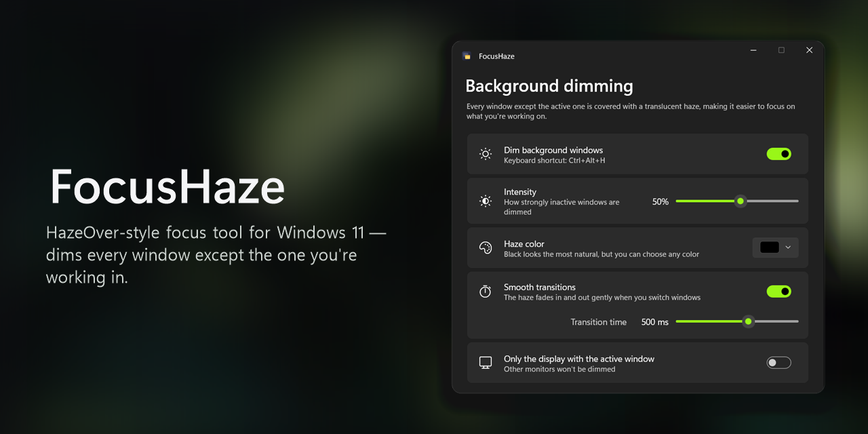This screenshot has height=434, width=868.
Task: Click the stopwatch icon beside Smooth transitions
Action: [x=486, y=292]
